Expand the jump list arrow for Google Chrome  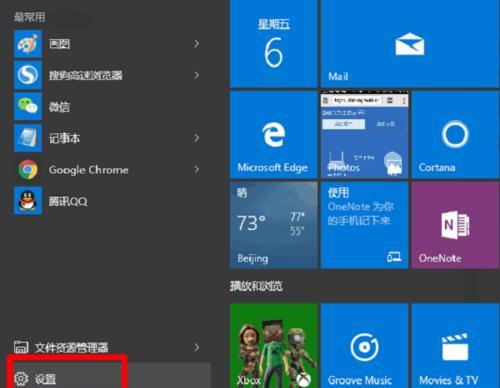point(197,169)
